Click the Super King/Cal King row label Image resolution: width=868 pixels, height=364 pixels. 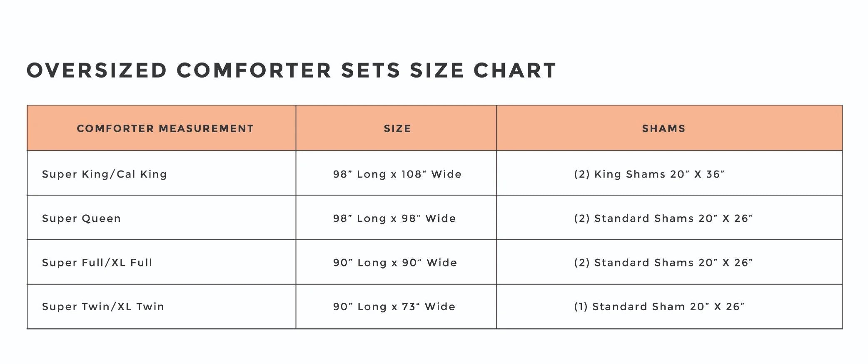click(x=105, y=174)
